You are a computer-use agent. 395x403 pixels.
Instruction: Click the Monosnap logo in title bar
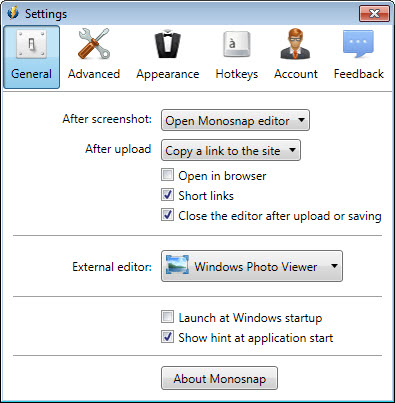click(13, 13)
